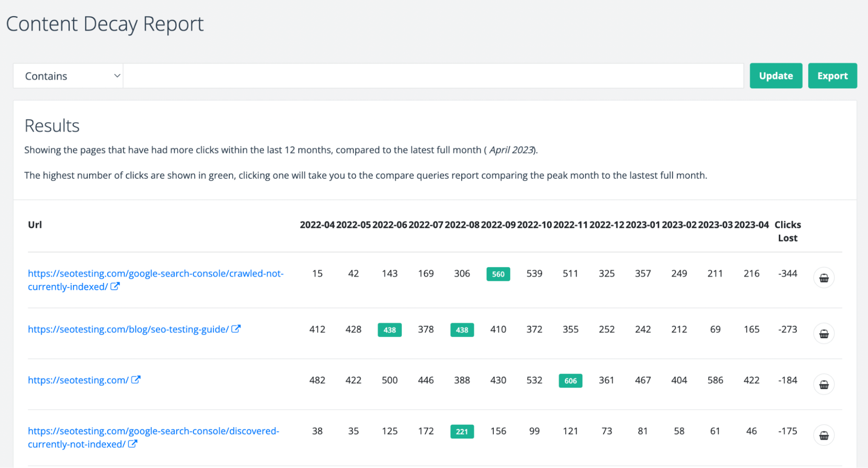Click the 2022-11 column header

571,225
